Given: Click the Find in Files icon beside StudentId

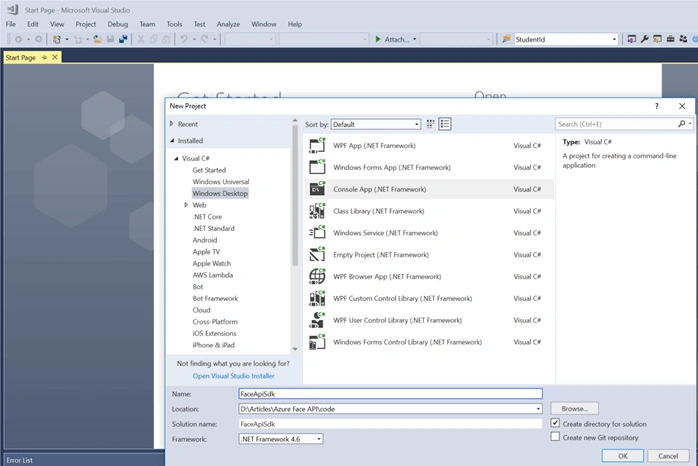Looking at the screenshot, I should pyautogui.click(x=506, y=39).
